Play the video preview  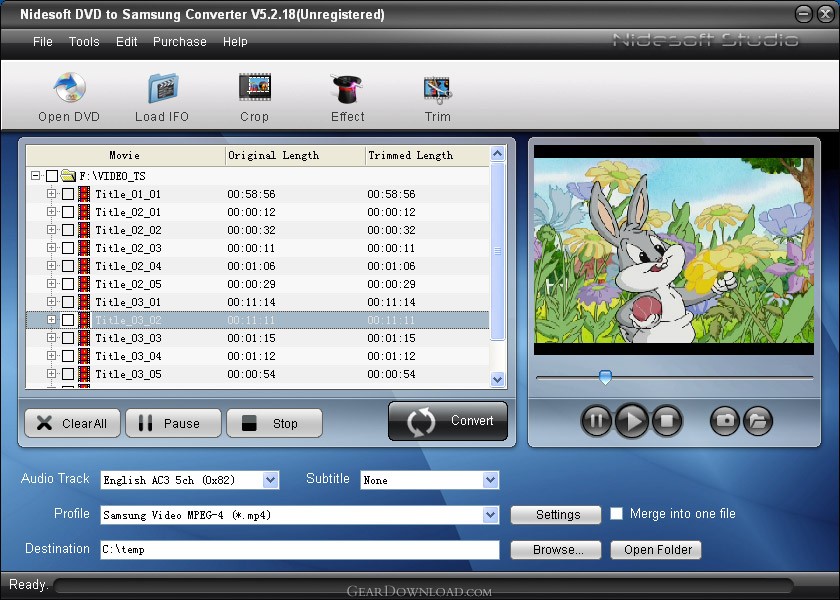[632, 421]
